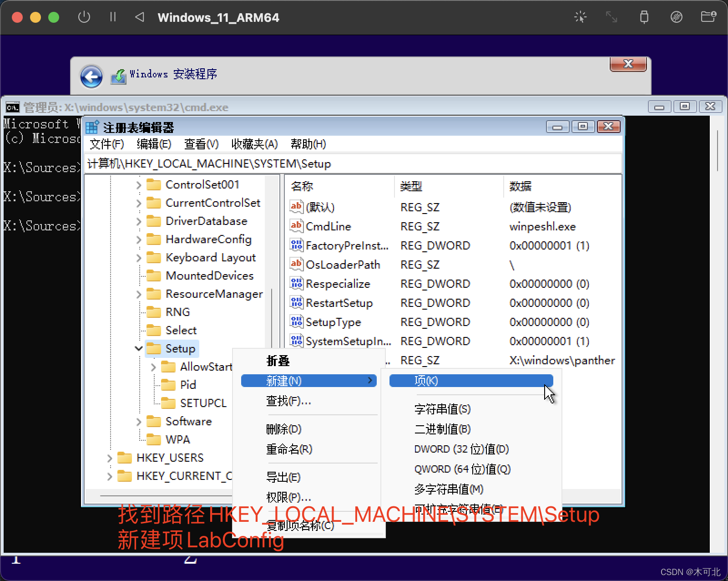Expand the ControlSet001 key
Viewport: 728px width, 581px height.
(139, 185)
